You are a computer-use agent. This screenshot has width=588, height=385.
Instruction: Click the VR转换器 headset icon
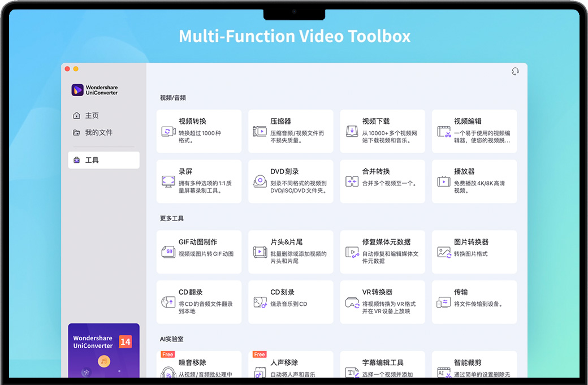tap(352, 302)
